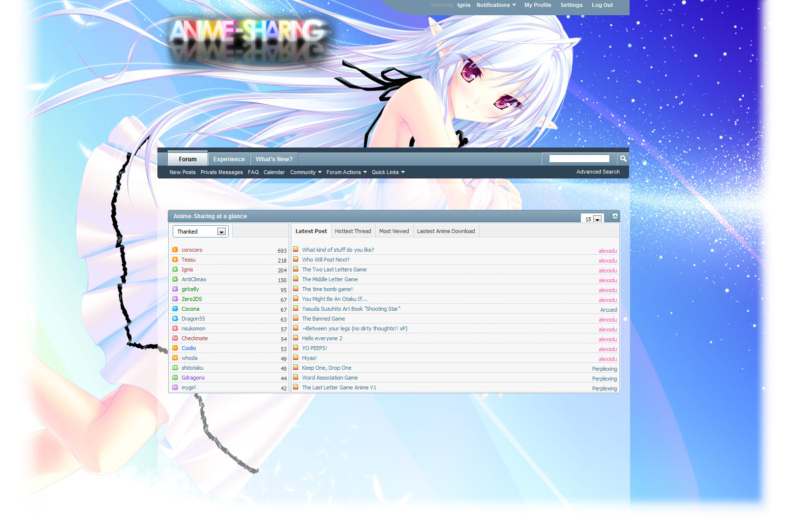Screen dimensions: 787x532
Task: Click the rank 12 badge next to whoda
Action: (x=175, y=358)
